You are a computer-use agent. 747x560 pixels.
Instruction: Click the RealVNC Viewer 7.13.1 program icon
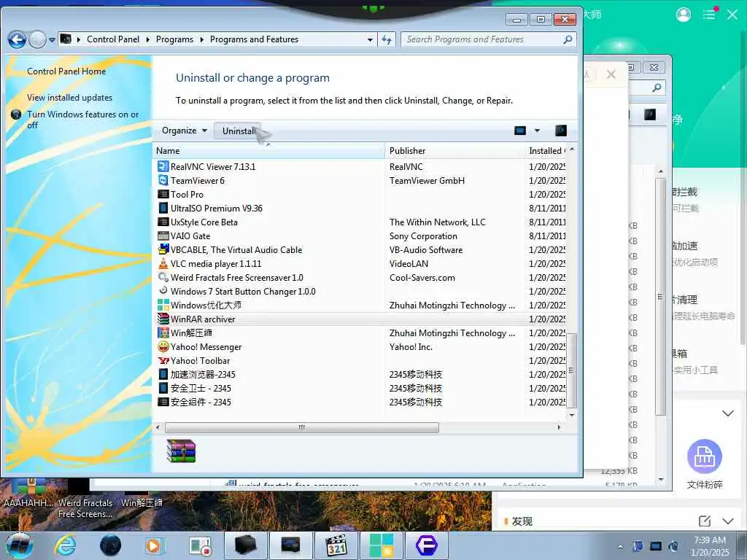[163, 167]
